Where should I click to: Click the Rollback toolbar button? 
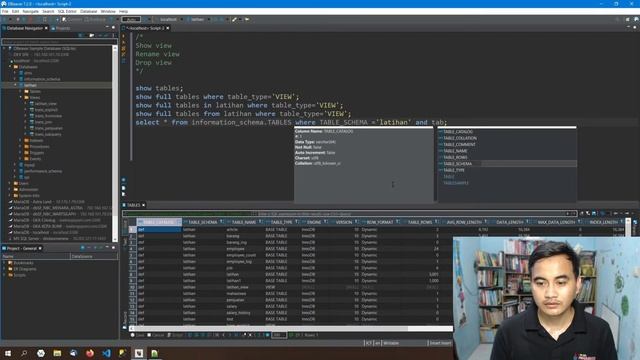tap(95, 19)
